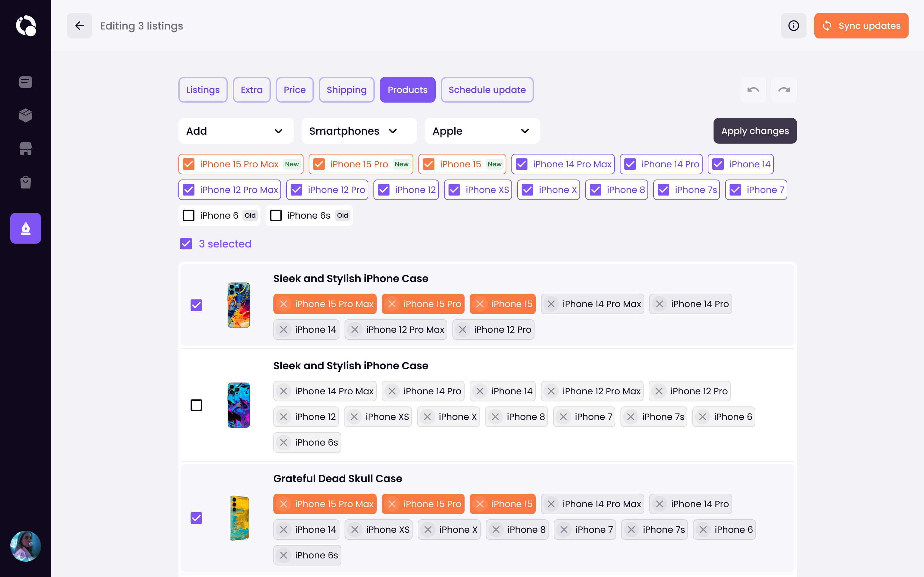924x577 pixels.
Task: Open the storefront section in the sidebar
Action: coord(25,149)
